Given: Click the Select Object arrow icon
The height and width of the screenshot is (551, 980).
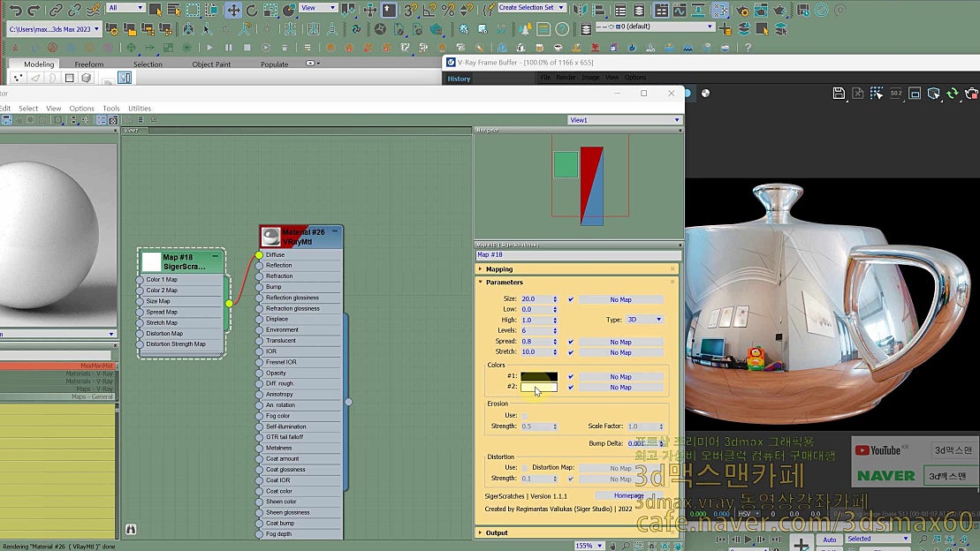Looking at the screenshot, I should 156,10.
